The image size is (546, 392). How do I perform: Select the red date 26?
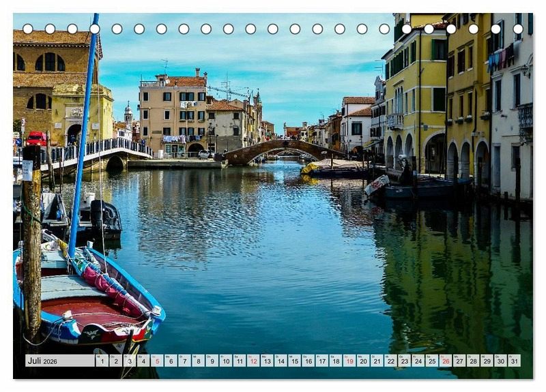click(446, 361)
